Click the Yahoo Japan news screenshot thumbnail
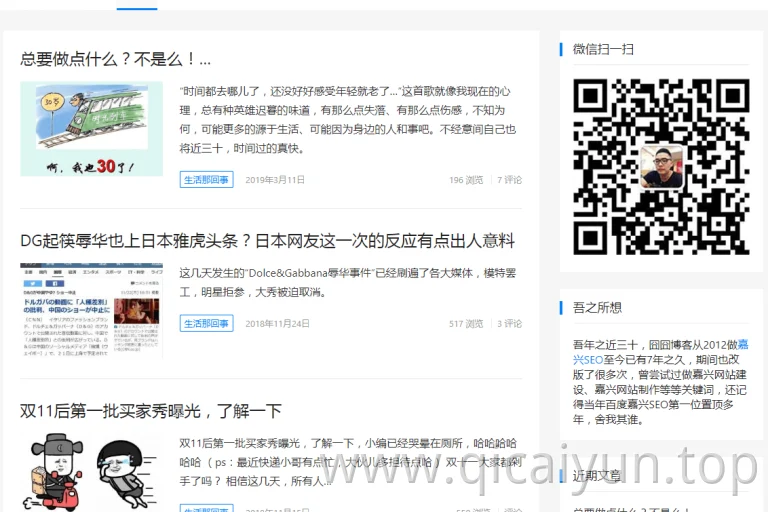Viewport: 768px width, 512px height. click(92, 310)
